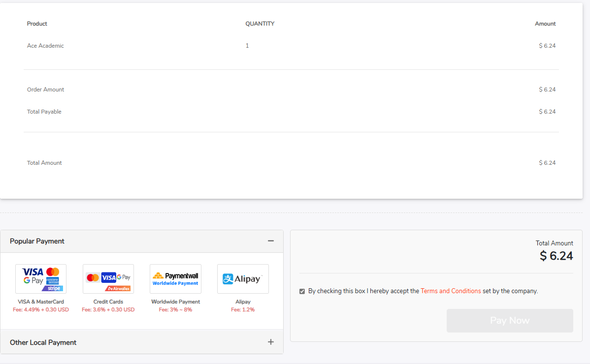Select the Stripe VISA & MasterCard payment logo
Viewport: 590px width, 364px height.
[x=41, y=279]
